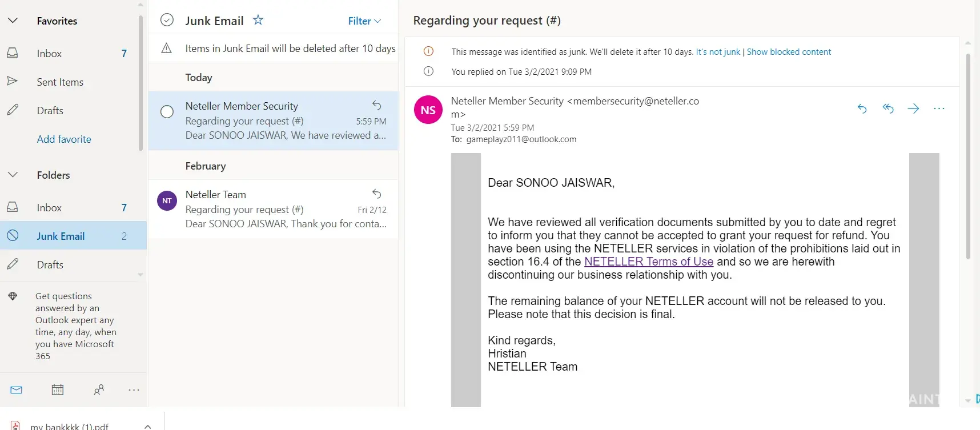
Task: Forward this email using the arrow icon
Action: pos(914,108)
